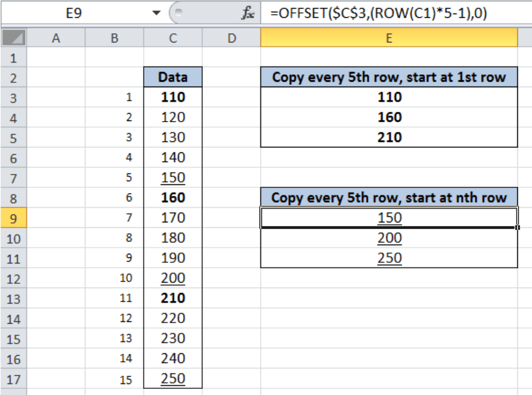Select row 2 header

(x=14, y=78)
